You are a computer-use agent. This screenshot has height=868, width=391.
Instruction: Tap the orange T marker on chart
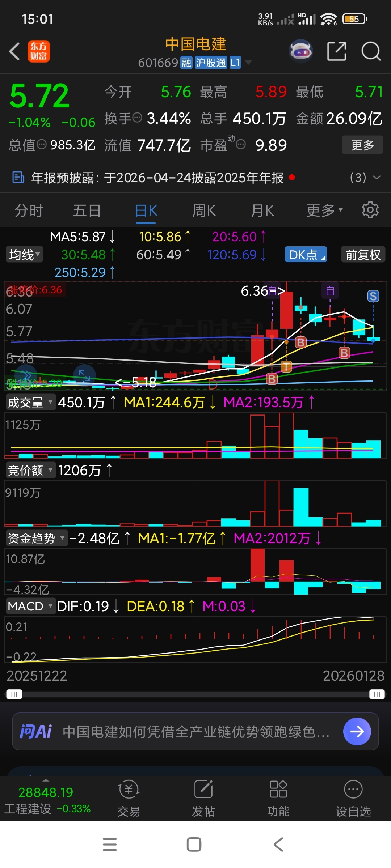(x=286, y=366)
